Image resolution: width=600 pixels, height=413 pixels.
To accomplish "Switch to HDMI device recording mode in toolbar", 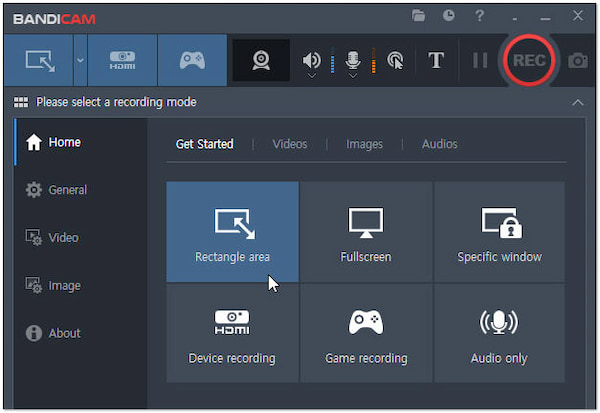I will coord(122,60).
